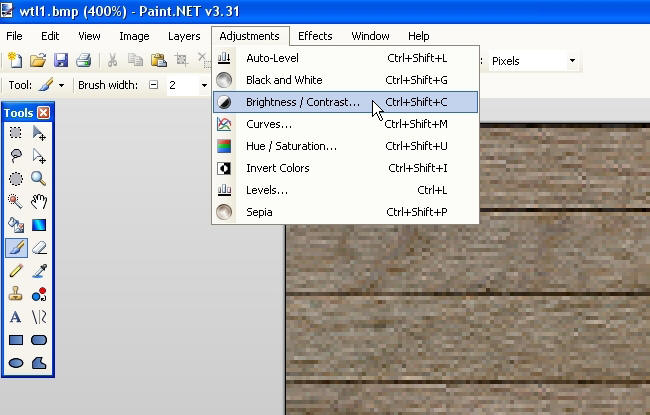The height and width of the screenshot is (415, 650).
Task: Select the Move Selection tool
Action: coord(39,156)
